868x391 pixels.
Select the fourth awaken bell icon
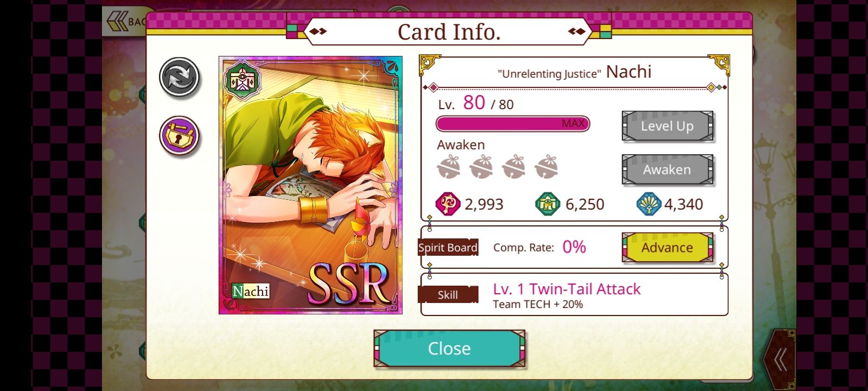(x=546, y=167)
